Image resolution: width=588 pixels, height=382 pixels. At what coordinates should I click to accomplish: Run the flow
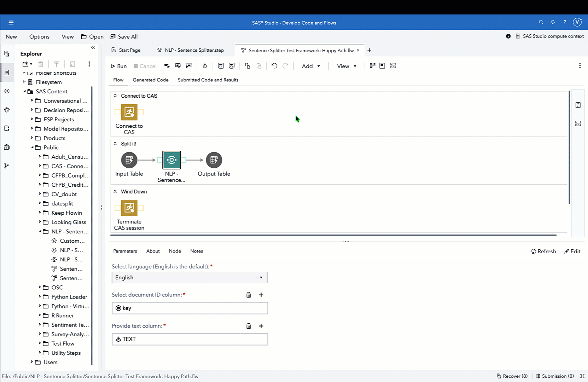119,66
